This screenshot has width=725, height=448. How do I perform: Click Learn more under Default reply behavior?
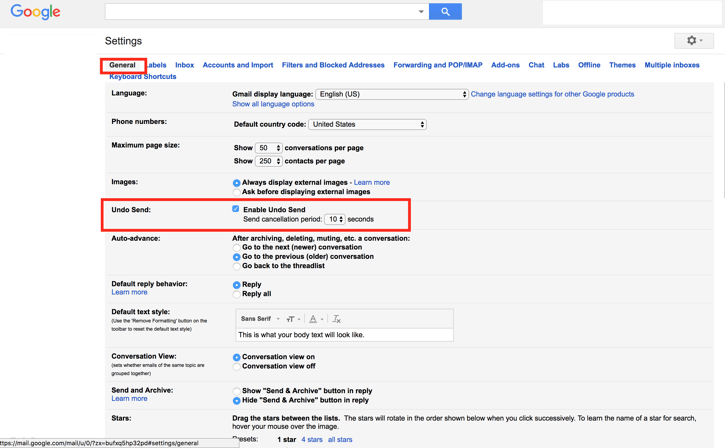129,292
